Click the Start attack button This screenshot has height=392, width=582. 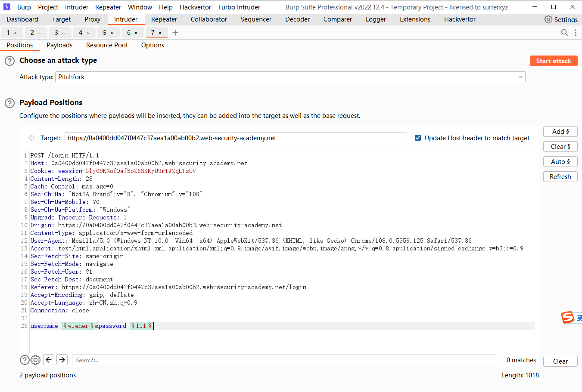[x=554, y=61]
